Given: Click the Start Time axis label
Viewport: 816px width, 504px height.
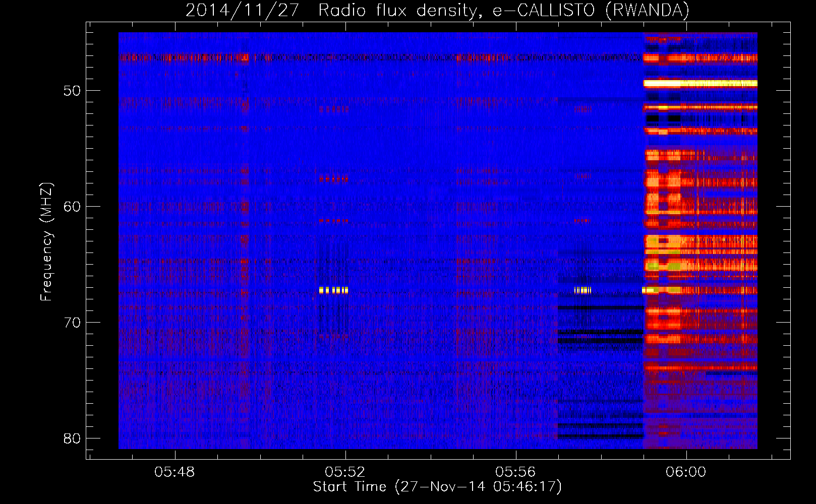Looking at the screenshot, I should click(437, 487).
